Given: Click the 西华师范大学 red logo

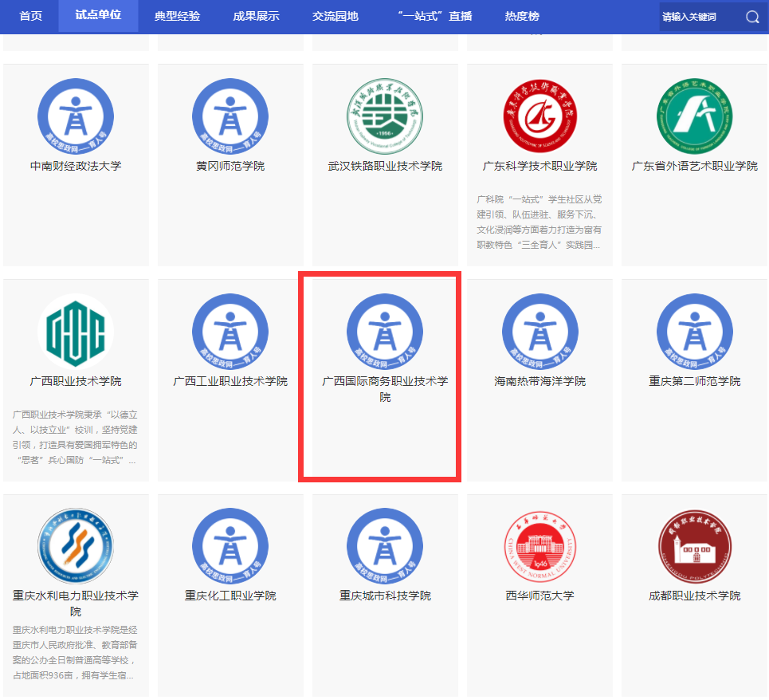Looking at the screenshot, I should click(x=539, y=546).
